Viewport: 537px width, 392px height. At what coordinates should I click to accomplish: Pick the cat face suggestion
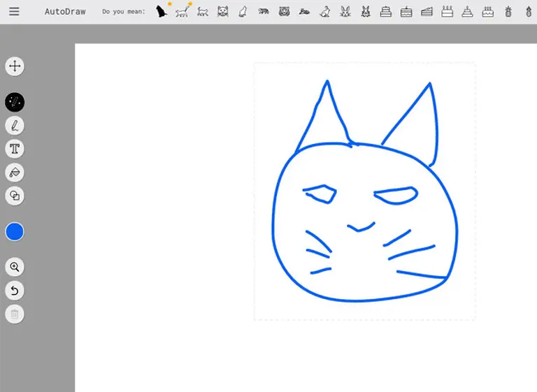coord(223,12)
